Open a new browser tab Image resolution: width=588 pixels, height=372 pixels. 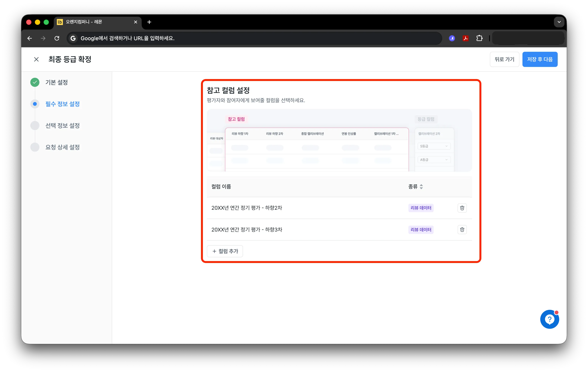149,22
